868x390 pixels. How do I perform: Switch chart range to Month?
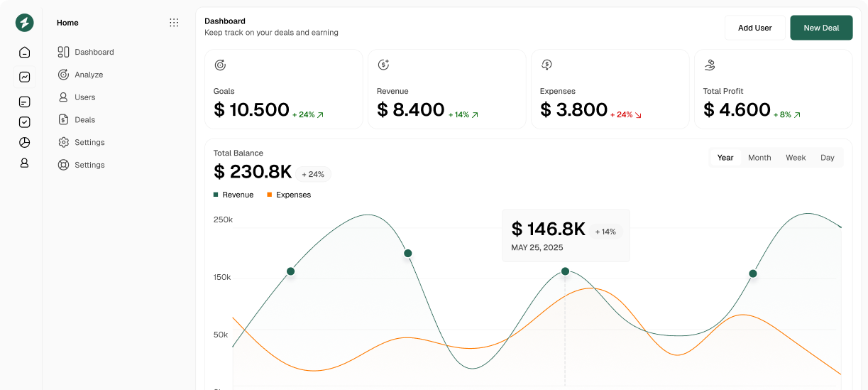coord(759,158)
